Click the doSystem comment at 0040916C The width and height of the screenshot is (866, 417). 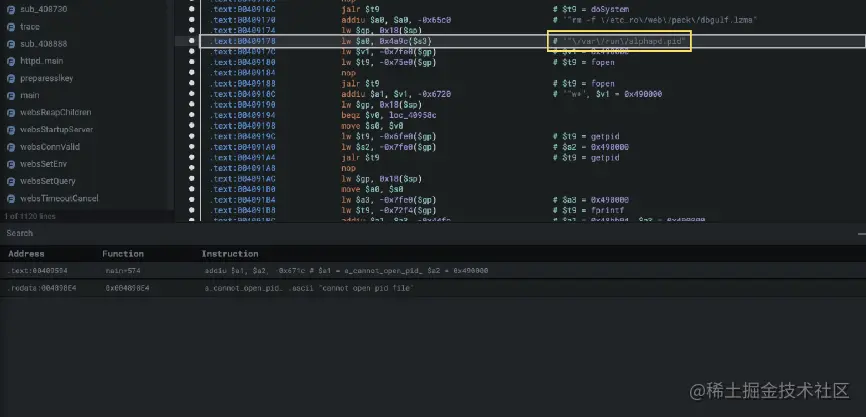click(x=591, y=9)
